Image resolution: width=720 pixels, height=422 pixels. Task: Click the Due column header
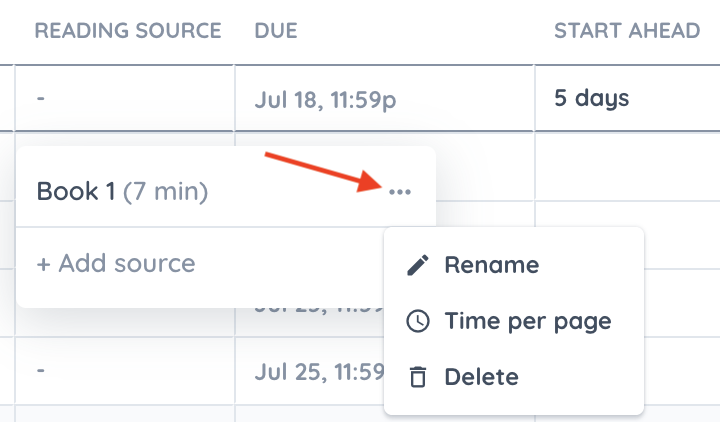pos(276,31)
